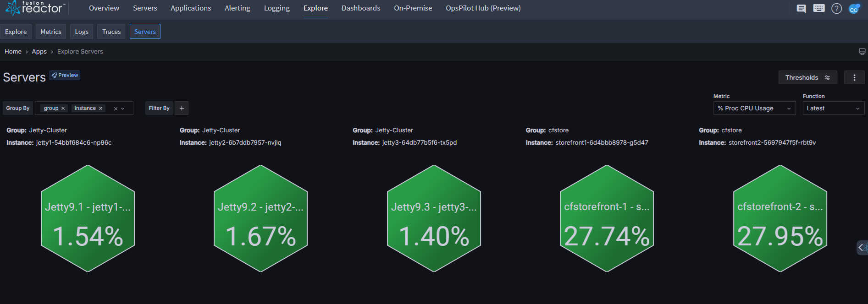Add a new filter with the plus button
This screenshot has width=868, height=304.
point(182,108)
